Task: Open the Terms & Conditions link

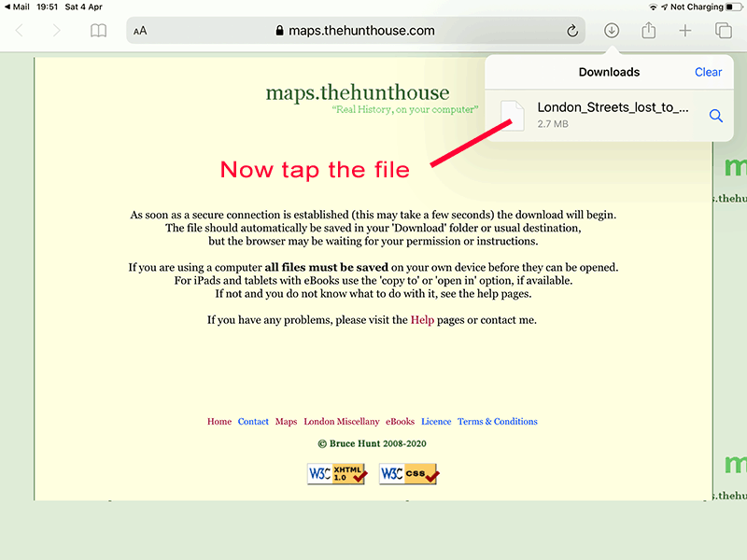Action: [x=498, y=422]
